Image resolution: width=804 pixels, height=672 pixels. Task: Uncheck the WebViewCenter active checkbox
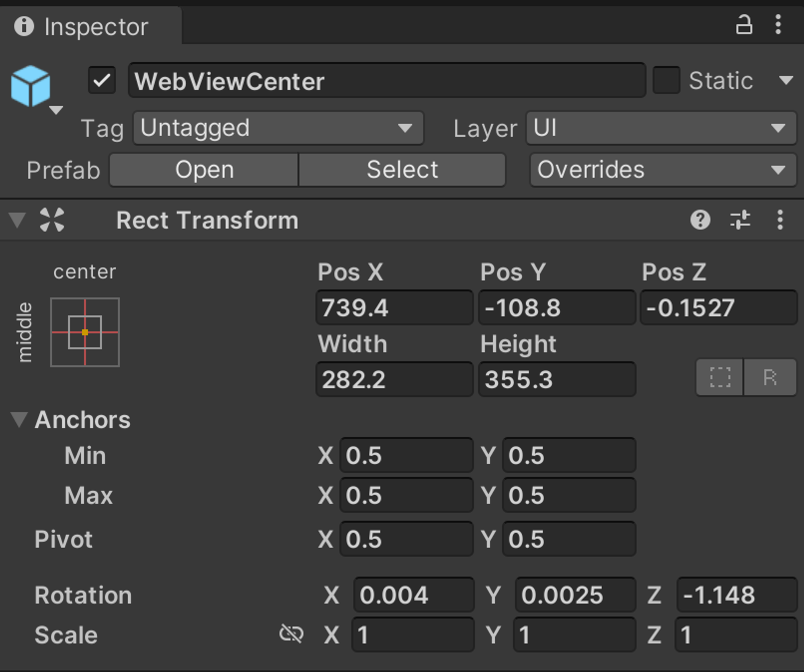(102, 80)
